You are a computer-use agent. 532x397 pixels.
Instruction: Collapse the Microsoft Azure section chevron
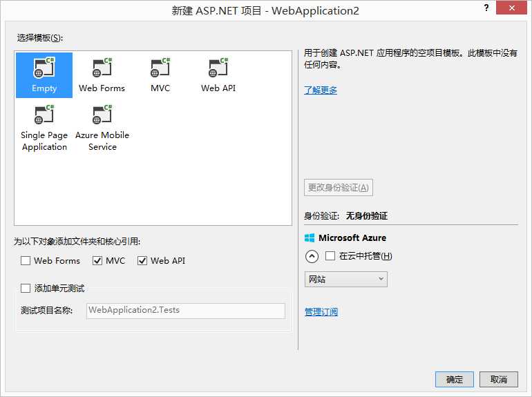(x=312, y=256)
